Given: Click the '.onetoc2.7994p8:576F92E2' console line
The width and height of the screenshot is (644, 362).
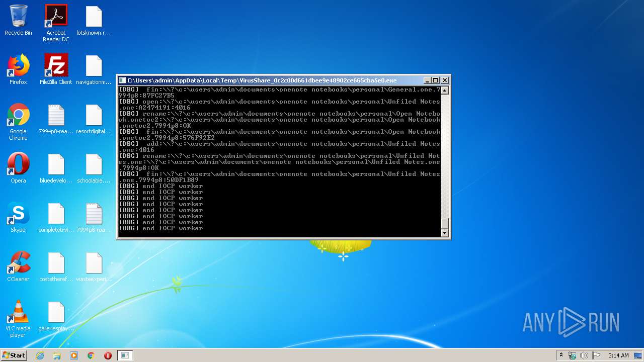Looking at the screenshot, I should [x=167, y=138].
